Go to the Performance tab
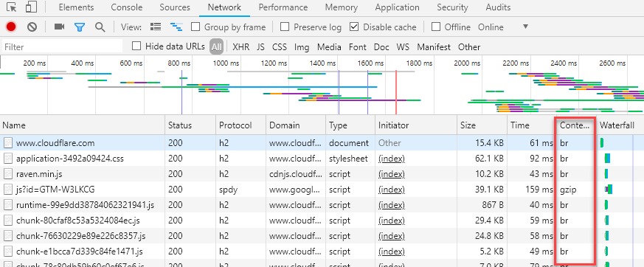The width and height of the screenshot is (644, 267). pyautogui.click(x=283, y=7)
